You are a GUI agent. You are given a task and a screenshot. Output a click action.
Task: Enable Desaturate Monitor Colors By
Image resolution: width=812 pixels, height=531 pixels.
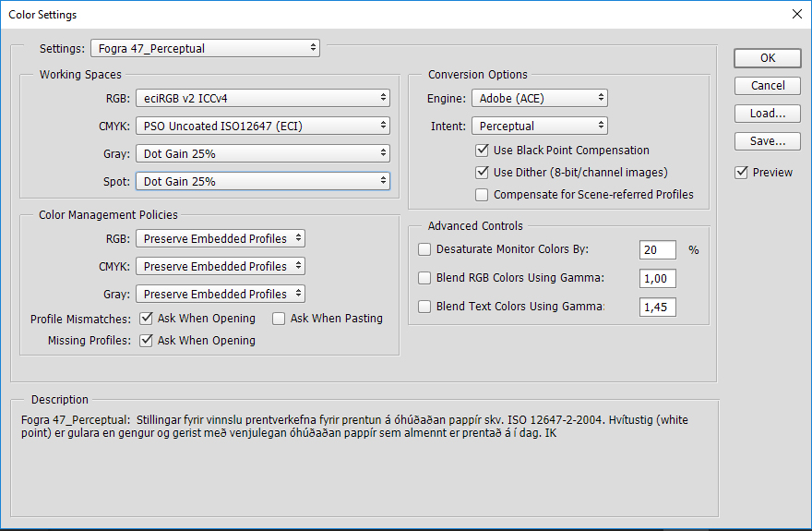click(x=424, y=250)
